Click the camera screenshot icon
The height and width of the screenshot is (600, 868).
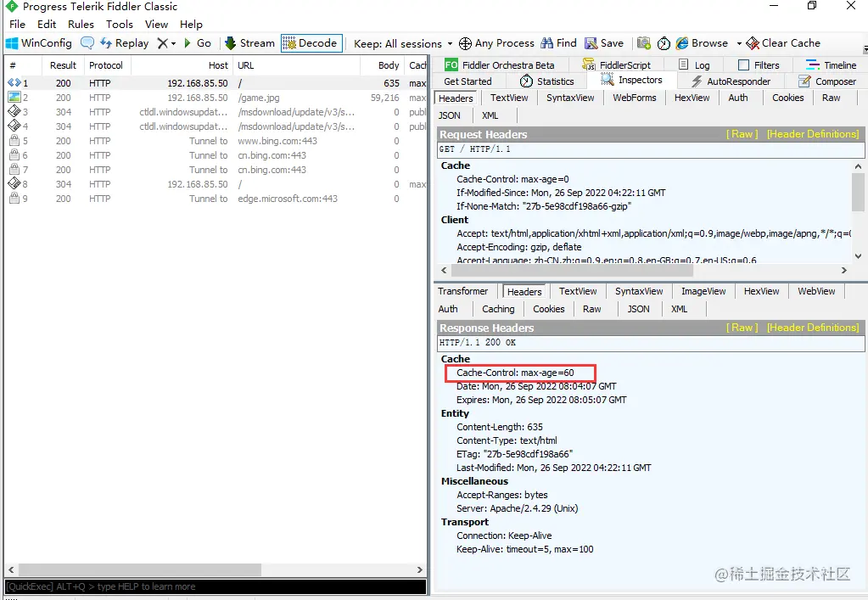pyautogui.click(x=644, y=43)
